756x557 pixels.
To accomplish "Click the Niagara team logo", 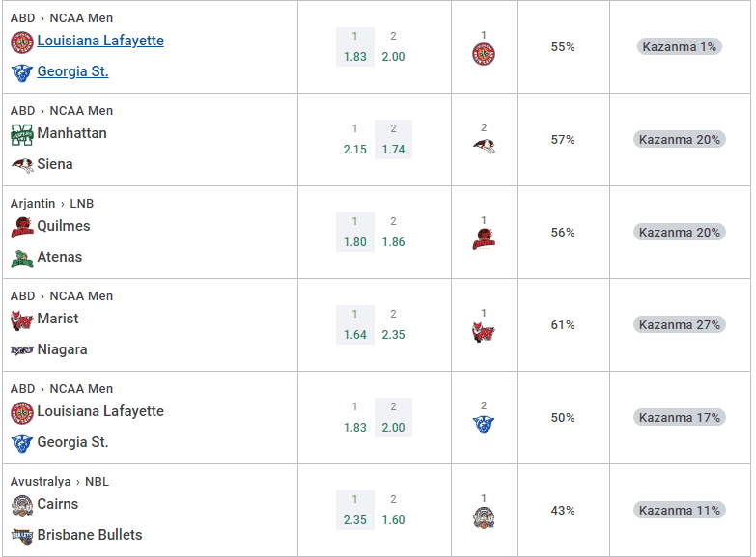I will pos(21,350).
